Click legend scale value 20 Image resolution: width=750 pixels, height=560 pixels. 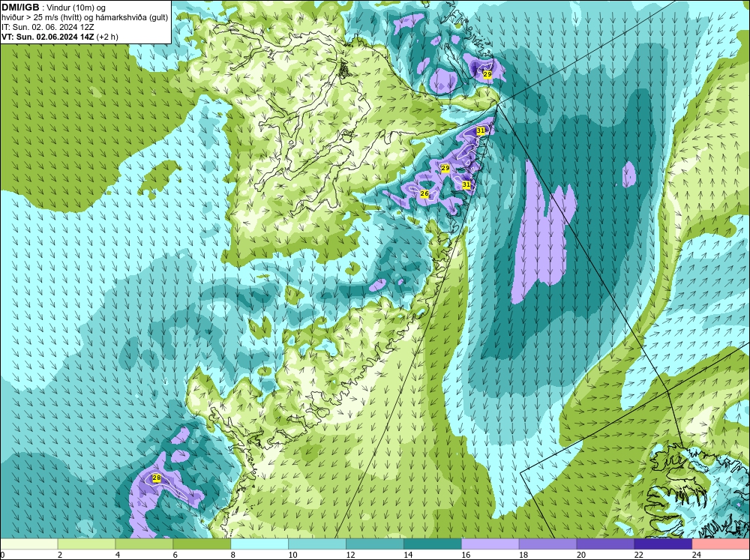(x=581, y=555)
